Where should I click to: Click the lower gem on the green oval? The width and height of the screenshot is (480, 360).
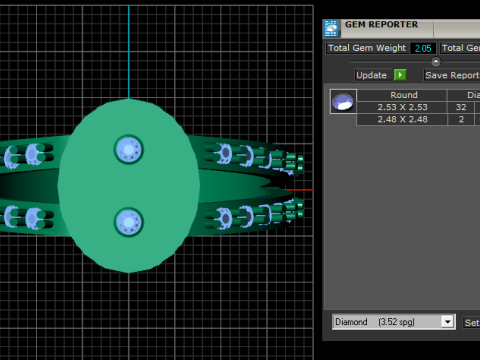(129, 222)
